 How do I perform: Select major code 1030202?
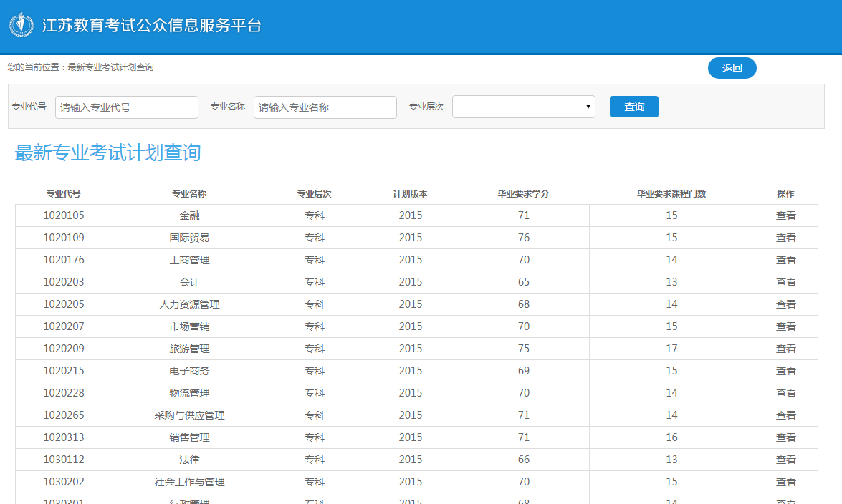[64, 482]
